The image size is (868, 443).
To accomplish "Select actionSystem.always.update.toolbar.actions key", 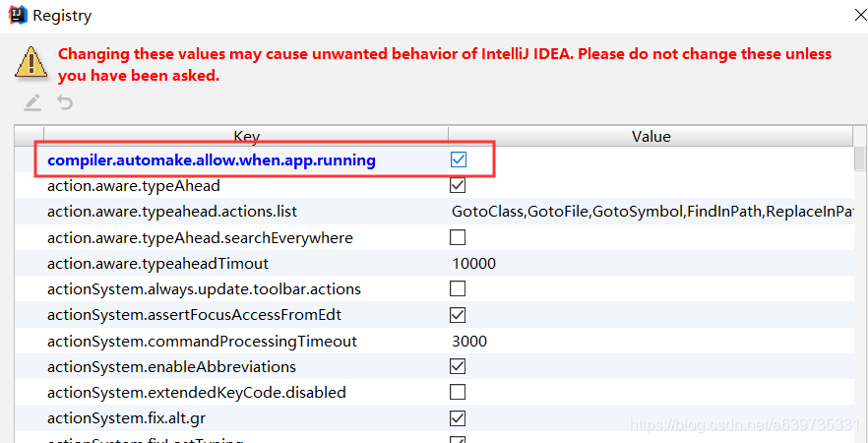I will coord(205,289).
